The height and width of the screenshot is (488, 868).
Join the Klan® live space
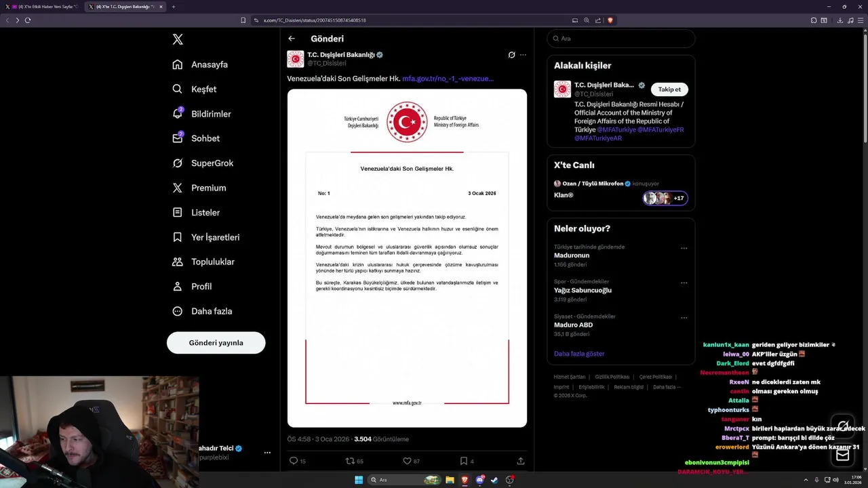tap(564, 195)
